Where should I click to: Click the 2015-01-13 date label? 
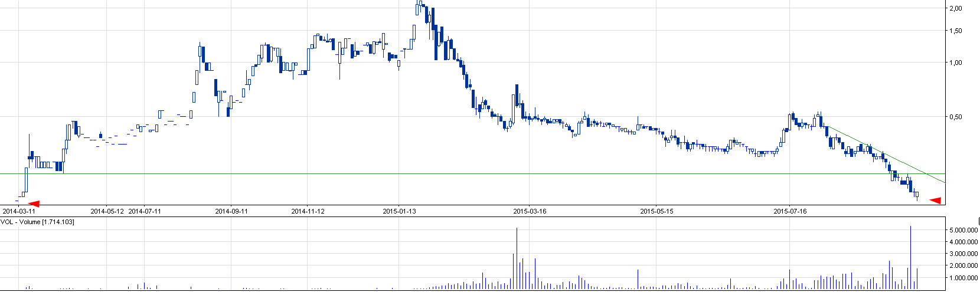(x=399, y=211)
